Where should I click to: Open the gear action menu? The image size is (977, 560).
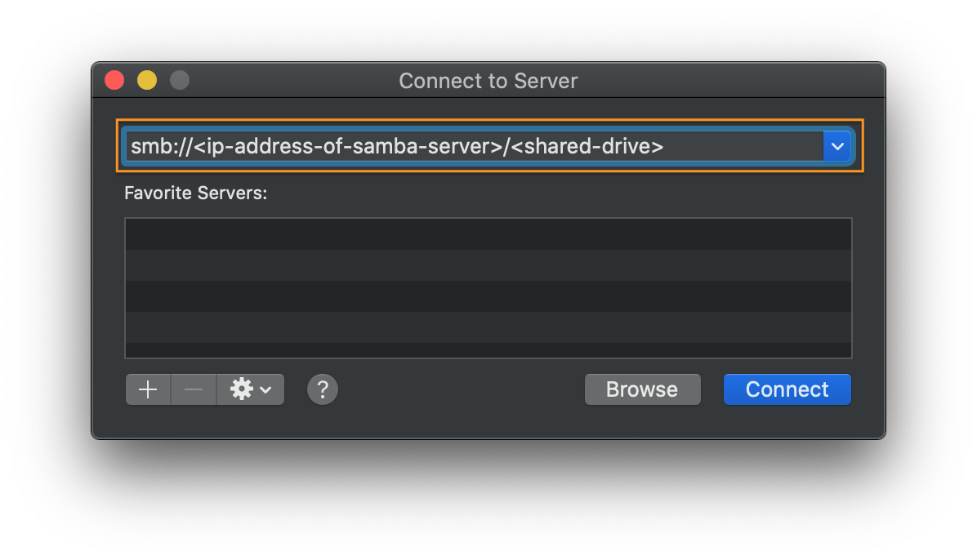(251, 389)
